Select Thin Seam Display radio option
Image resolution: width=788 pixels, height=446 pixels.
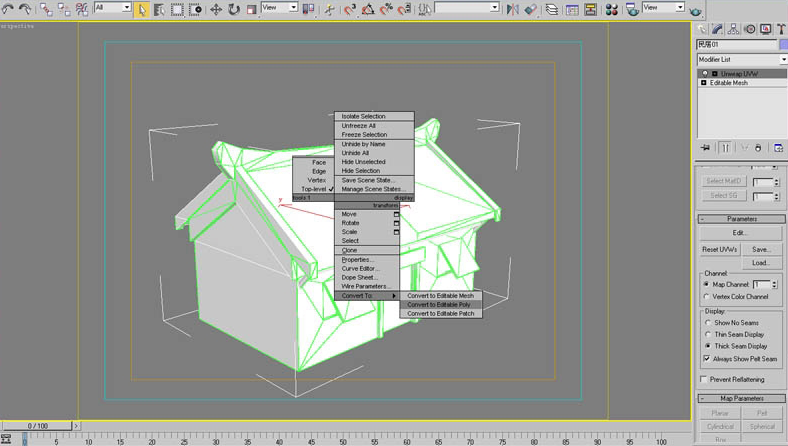[708, 334]
